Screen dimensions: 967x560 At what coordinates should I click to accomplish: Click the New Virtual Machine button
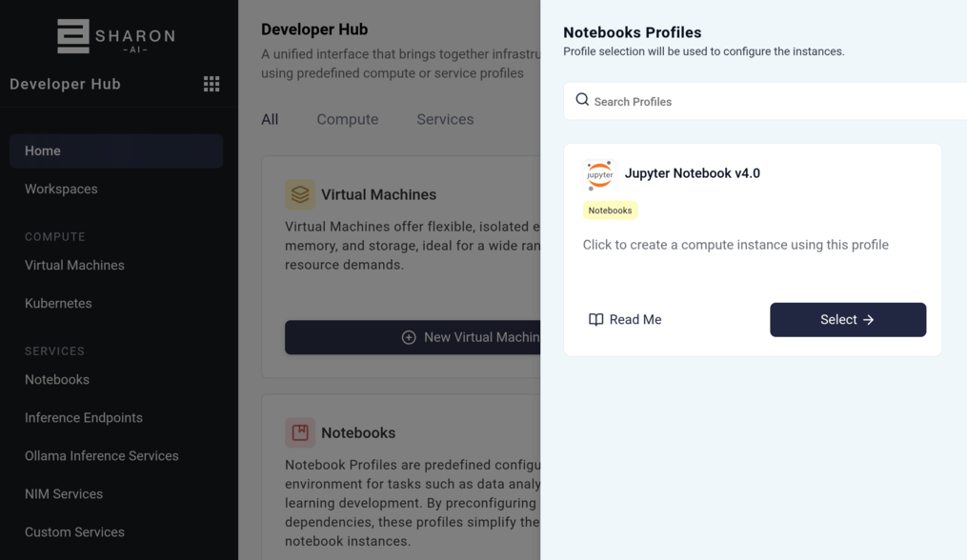click(413, 337)
